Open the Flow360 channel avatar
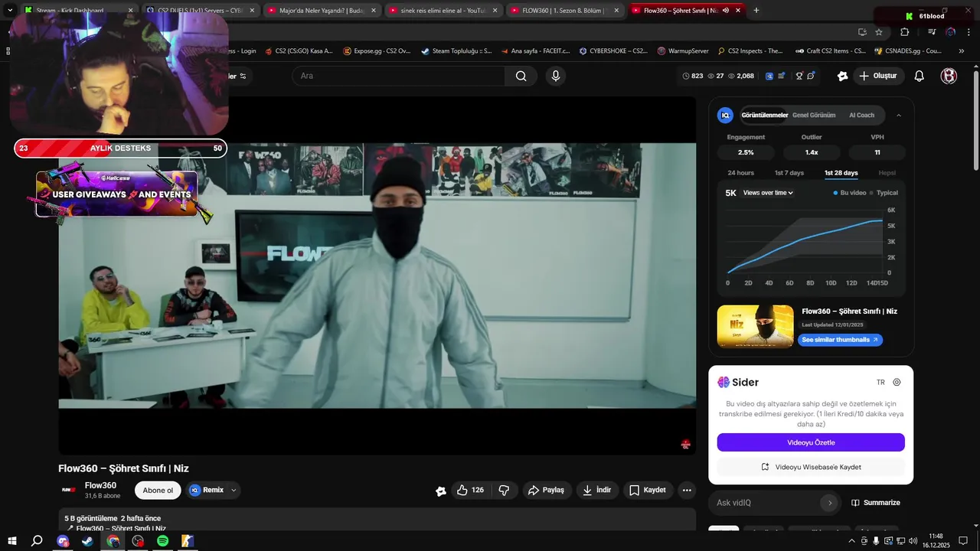Viewport: 980px width, 551px height. [x=69, y=490]
